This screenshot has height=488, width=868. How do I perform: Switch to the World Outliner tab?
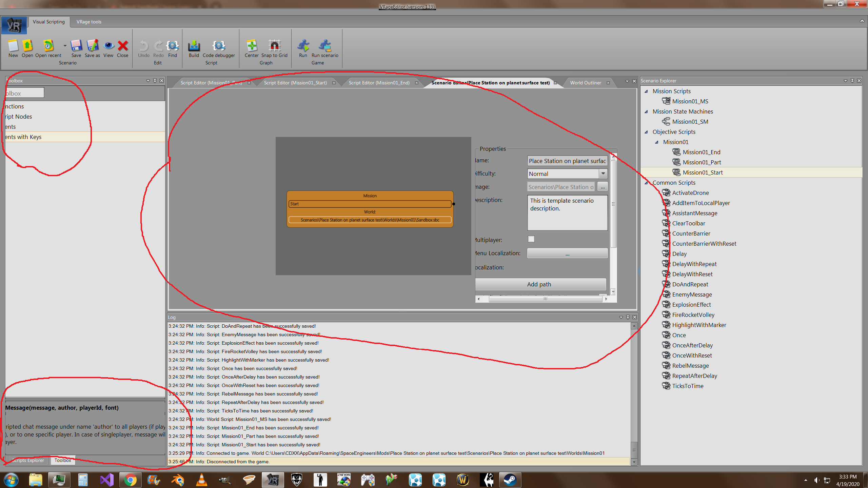pyautogui.click(x=585, y=83)
